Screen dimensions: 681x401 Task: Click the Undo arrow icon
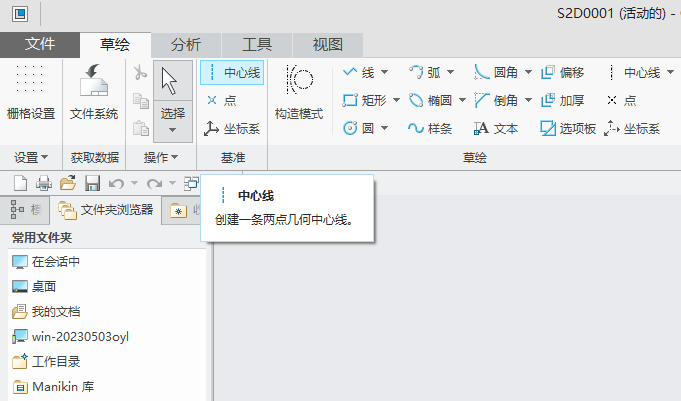pos(116,184)
